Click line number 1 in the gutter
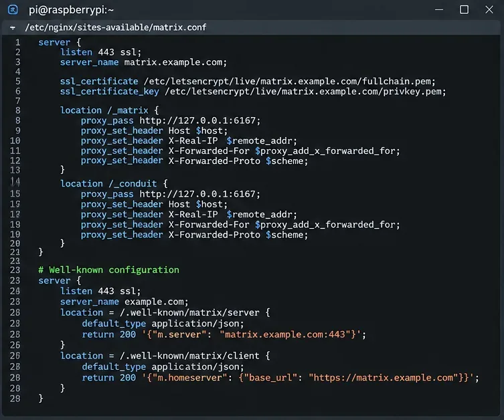Viewport: 504px width, 420px height. (17, 42)
